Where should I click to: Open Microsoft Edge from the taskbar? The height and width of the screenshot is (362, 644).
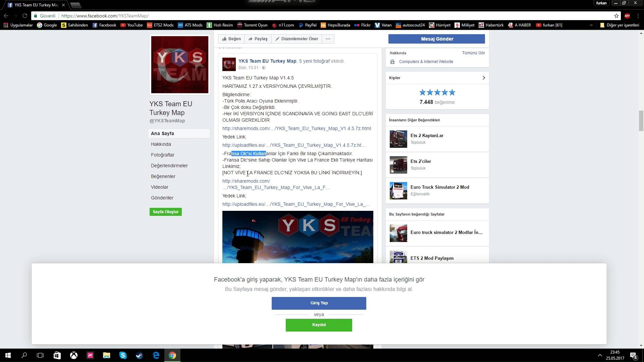(x=156, y=355)
